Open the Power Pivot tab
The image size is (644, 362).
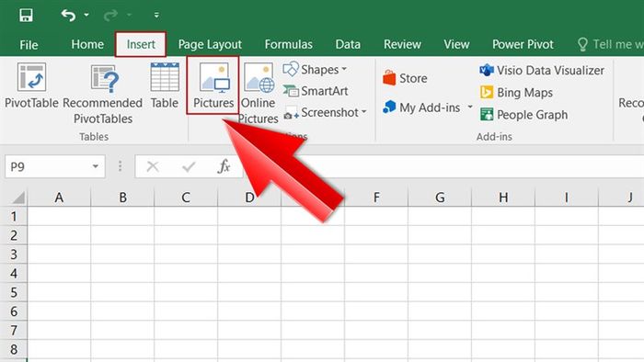pos(523,44)
